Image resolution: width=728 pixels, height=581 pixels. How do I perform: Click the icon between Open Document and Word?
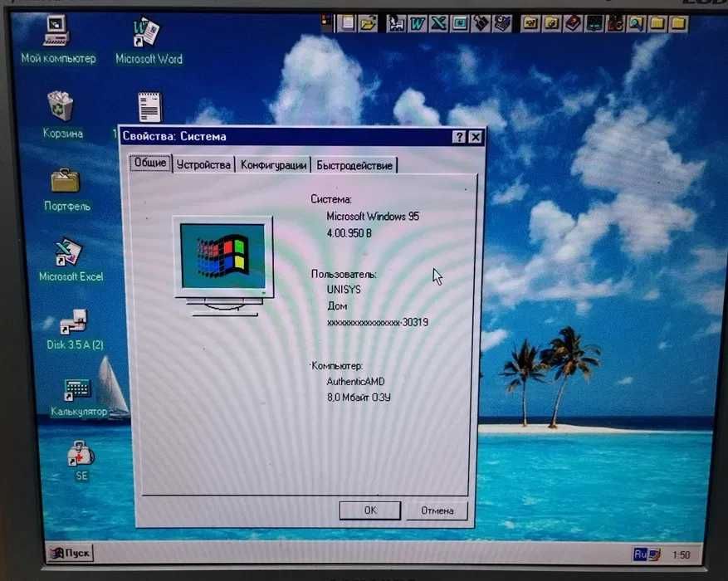[x=396, y=23]
